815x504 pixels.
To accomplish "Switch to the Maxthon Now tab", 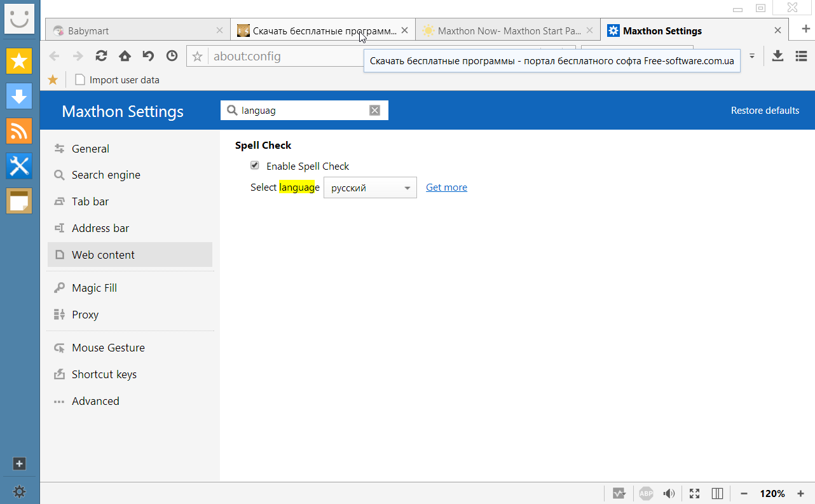I will point(507,30).
